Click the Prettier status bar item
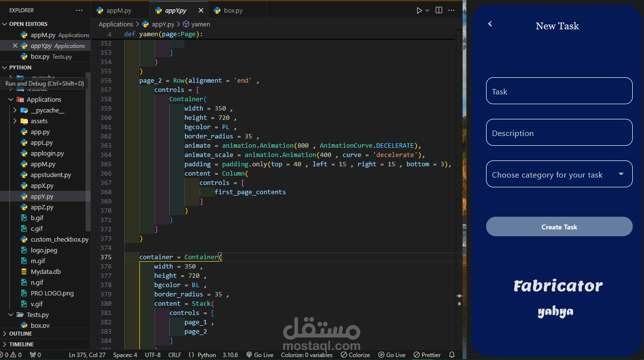Image resolution: width=644 pixels, height=360 pixels. pos(427,355)
